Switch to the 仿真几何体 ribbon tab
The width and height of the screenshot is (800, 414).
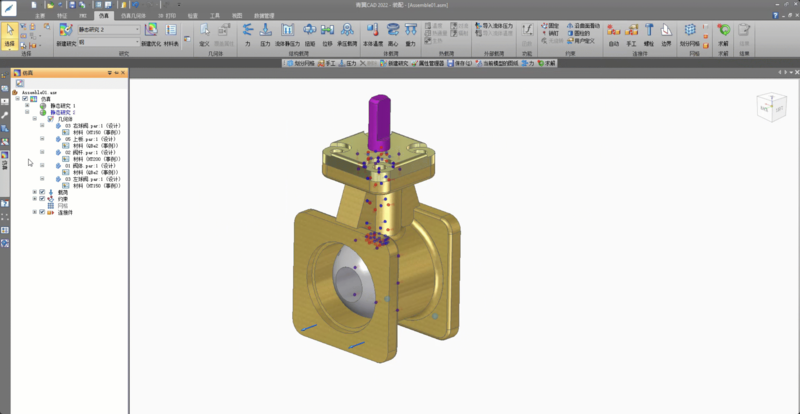click(x=132, y=17)
